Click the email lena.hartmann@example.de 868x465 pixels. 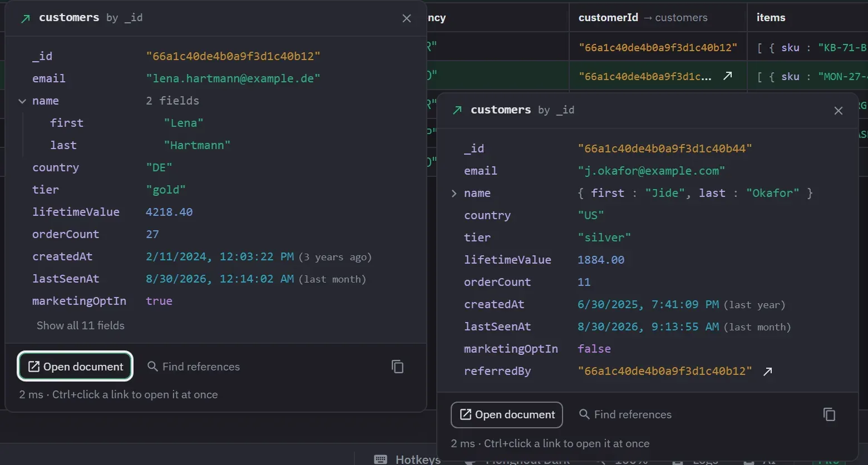[x=233, y=78]
